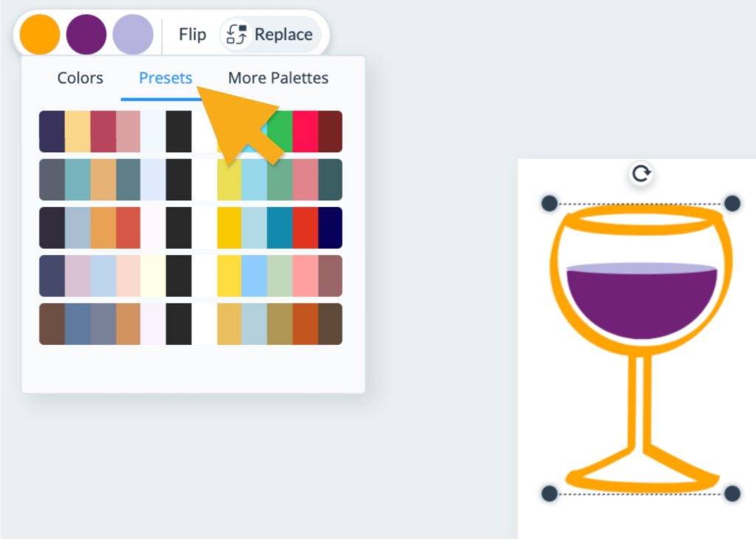Click top-left resize handle of wine glass
This screenshot has height=540, width=756.
549,204
